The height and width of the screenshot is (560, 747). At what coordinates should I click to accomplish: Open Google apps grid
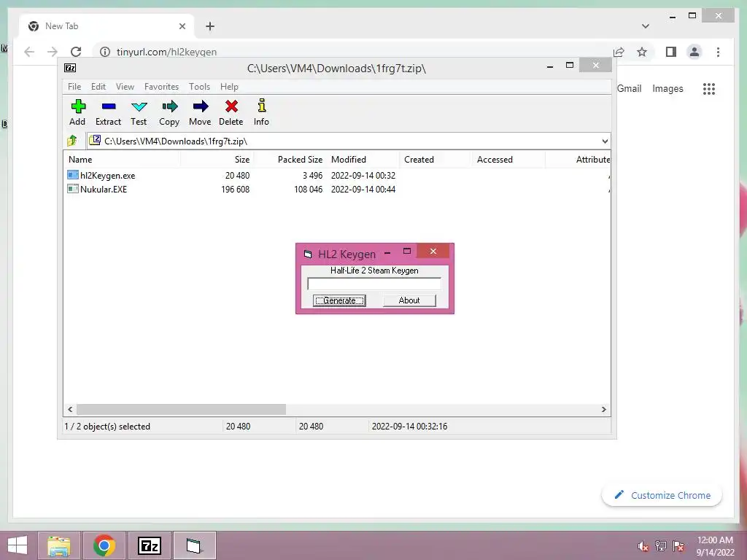coord(709,88)
